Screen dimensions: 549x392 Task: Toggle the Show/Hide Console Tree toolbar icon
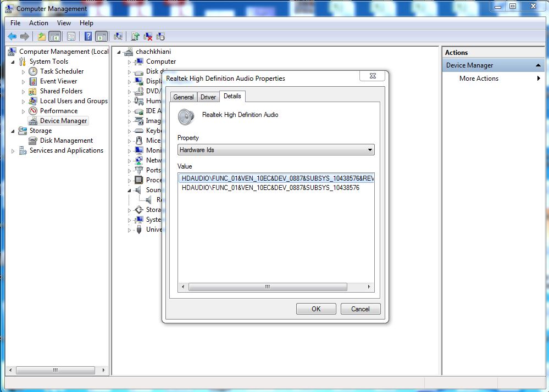(x=55, y=36)
